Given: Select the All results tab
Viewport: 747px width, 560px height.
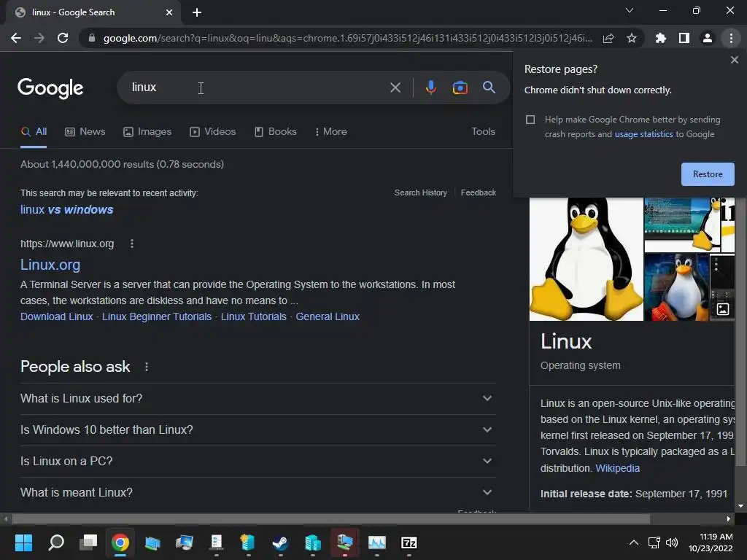Looking at the screenshot, I should coord(34,132).
